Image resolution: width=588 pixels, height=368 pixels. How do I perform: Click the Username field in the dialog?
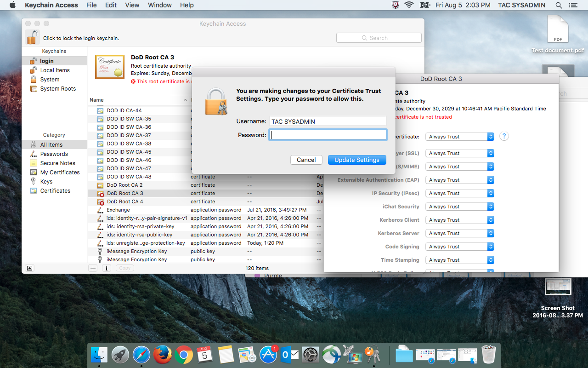point(328,121)
